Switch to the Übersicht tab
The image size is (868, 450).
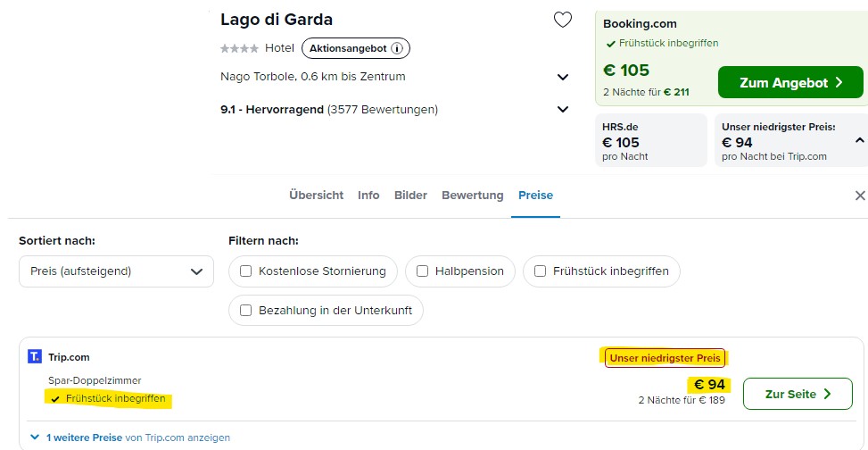pyautogui.click(x=316, y=195)
